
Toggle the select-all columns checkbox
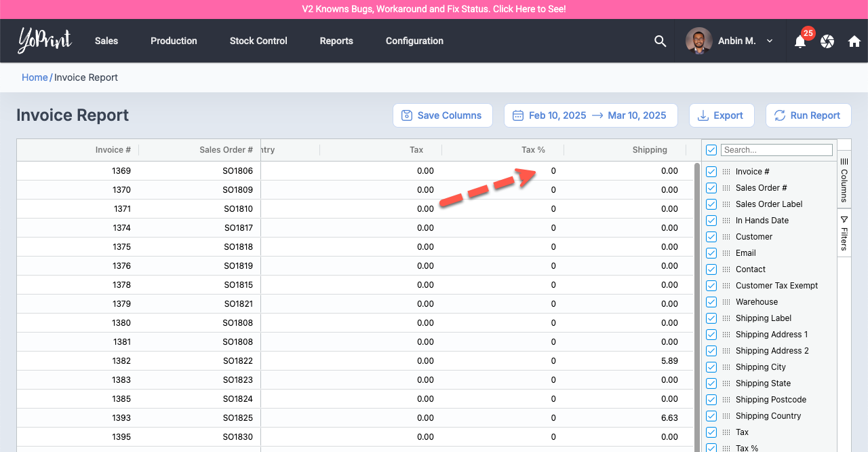tap(711, 150)
